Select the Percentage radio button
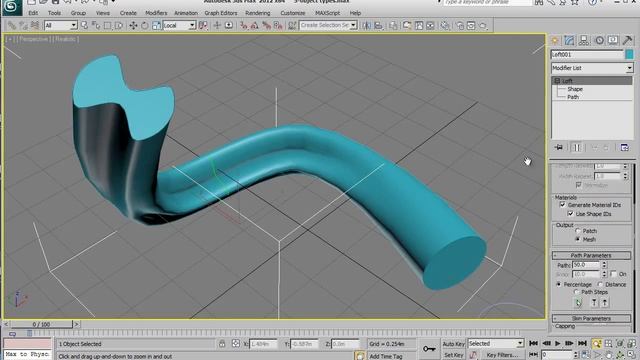The height and width of the screenshot is (360, 640). coord(559,284)
